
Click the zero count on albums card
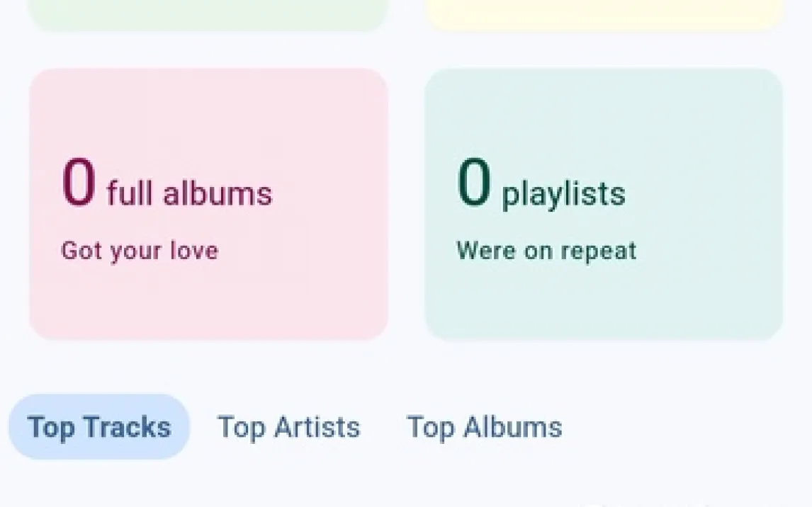[78, 183]
